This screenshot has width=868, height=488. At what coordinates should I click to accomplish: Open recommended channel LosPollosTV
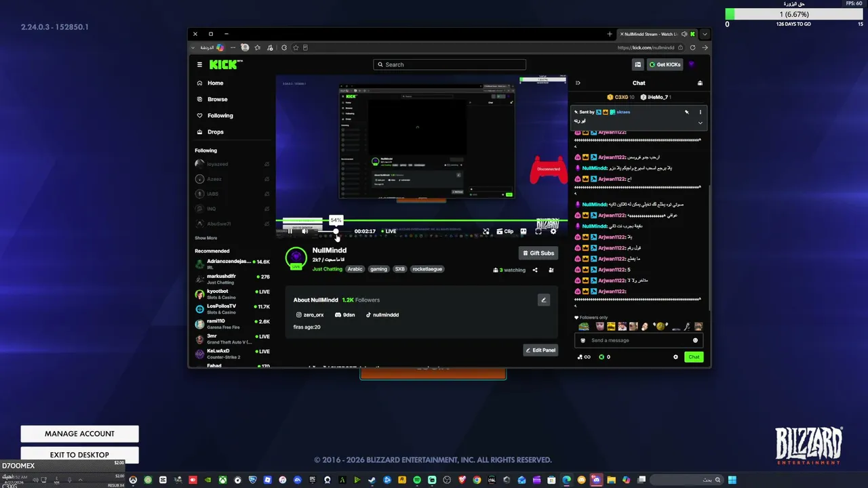click(x=232, y=308)
